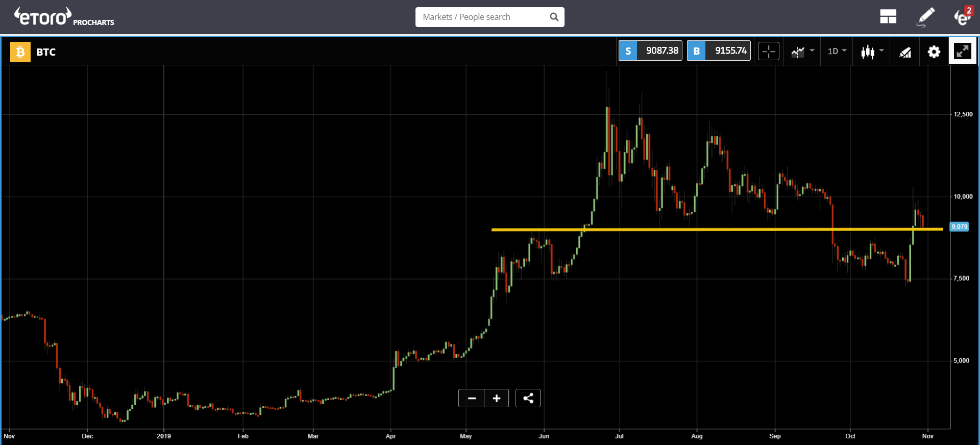Viewport: 980px width, 445px height.
Task: Open chart settings gear
Action: (x=934, y=52)
